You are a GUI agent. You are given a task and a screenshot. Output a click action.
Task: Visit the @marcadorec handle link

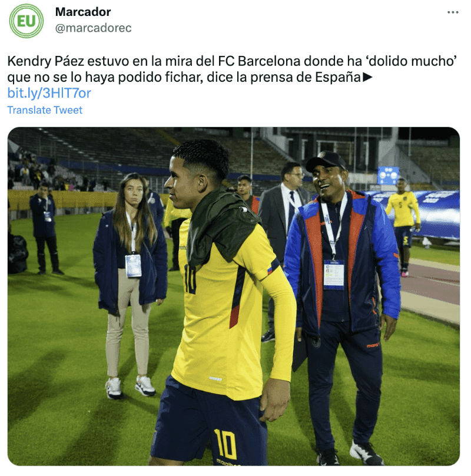click(x=93, y=28)
